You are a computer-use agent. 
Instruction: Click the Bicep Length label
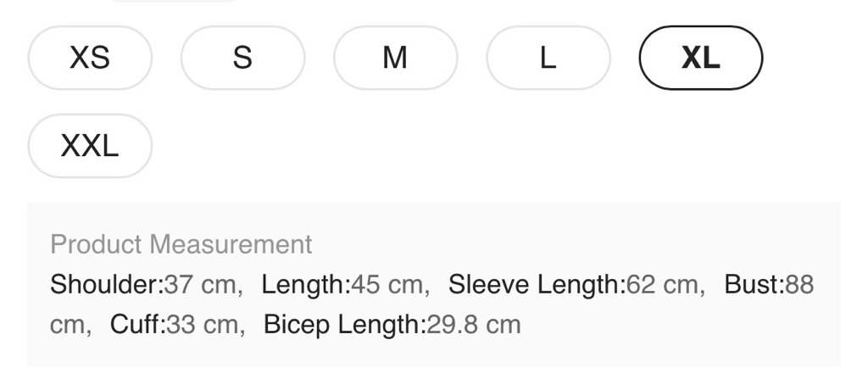point(344,324)
